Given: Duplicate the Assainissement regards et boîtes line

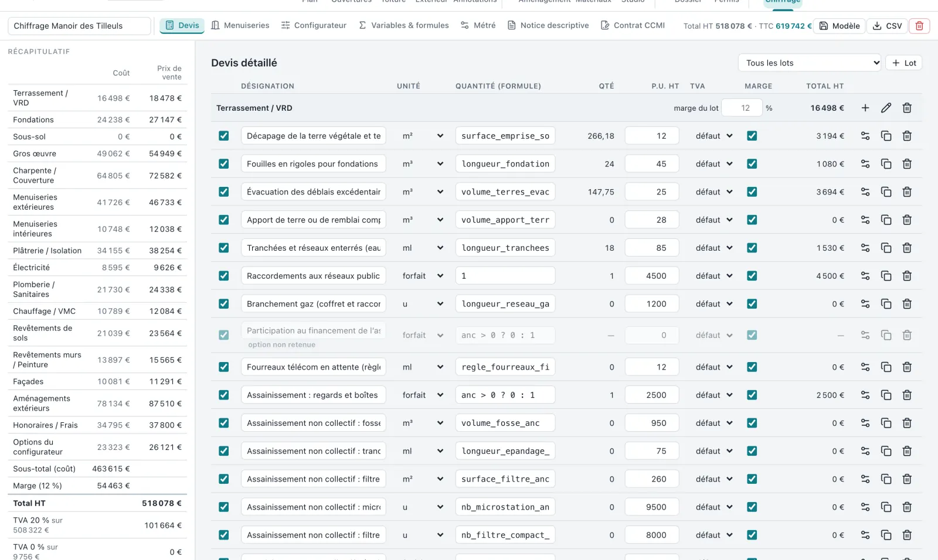Looking at the screenshot, I should [886, 395].
